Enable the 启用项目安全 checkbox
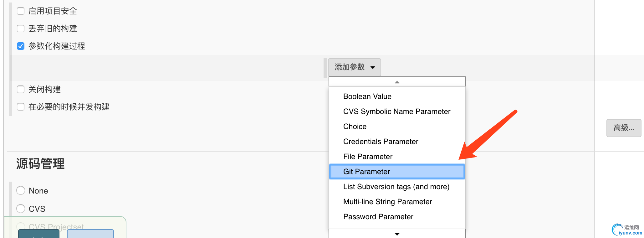 click(21, 11)
